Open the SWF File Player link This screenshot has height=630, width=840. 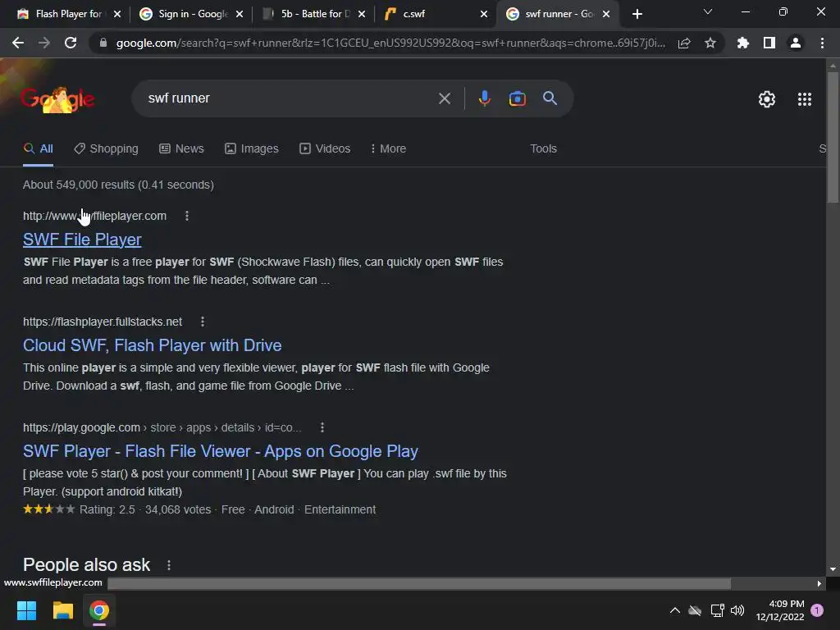(x=82, y=240)
